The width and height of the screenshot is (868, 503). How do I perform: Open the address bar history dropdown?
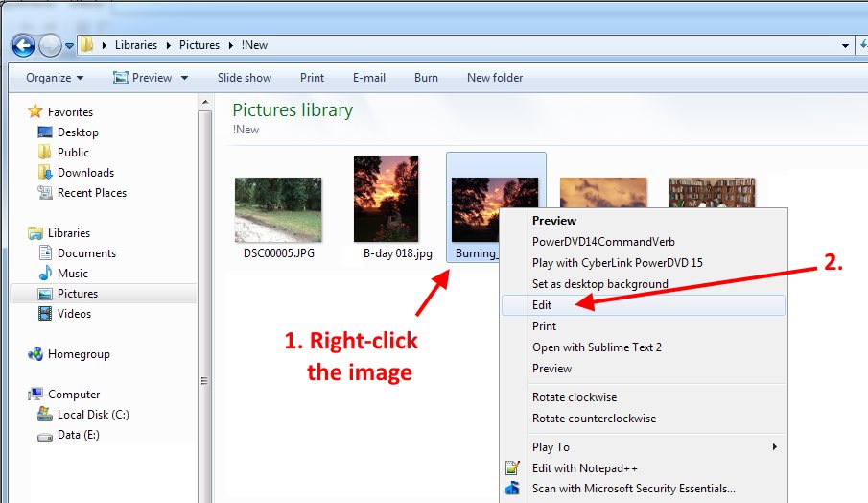(845, 45)
